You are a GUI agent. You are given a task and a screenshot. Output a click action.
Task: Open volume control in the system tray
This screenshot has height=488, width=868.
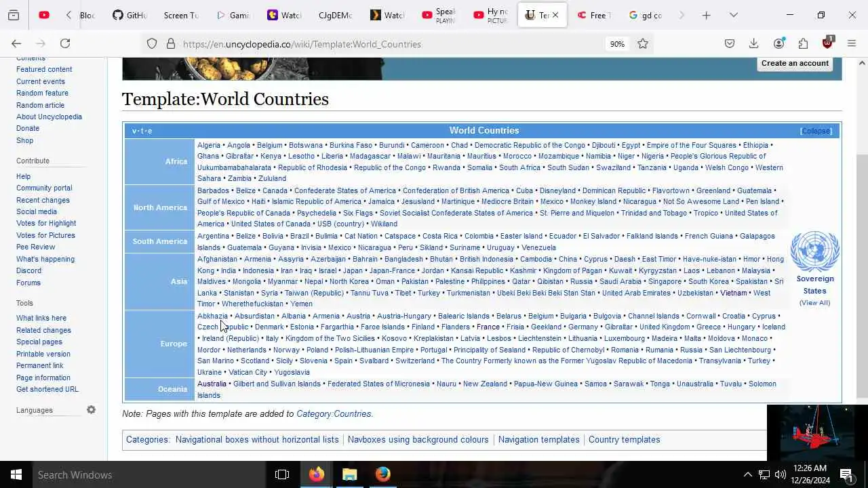tap(781, 474)
